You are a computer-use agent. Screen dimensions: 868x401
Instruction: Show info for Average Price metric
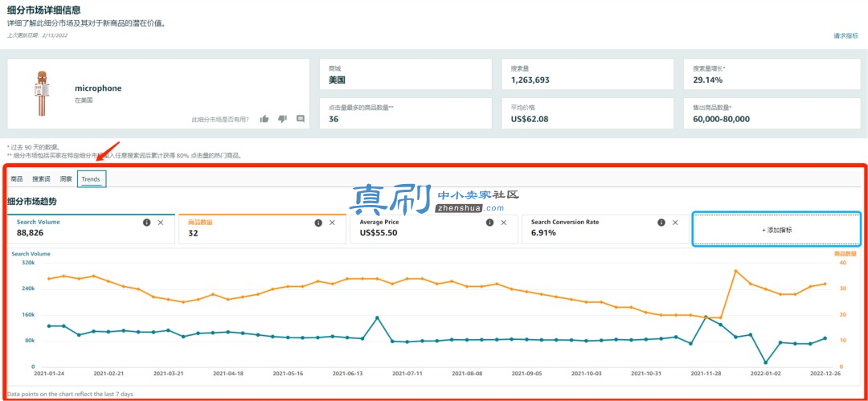pyautogui.click(x=490, y=222)
